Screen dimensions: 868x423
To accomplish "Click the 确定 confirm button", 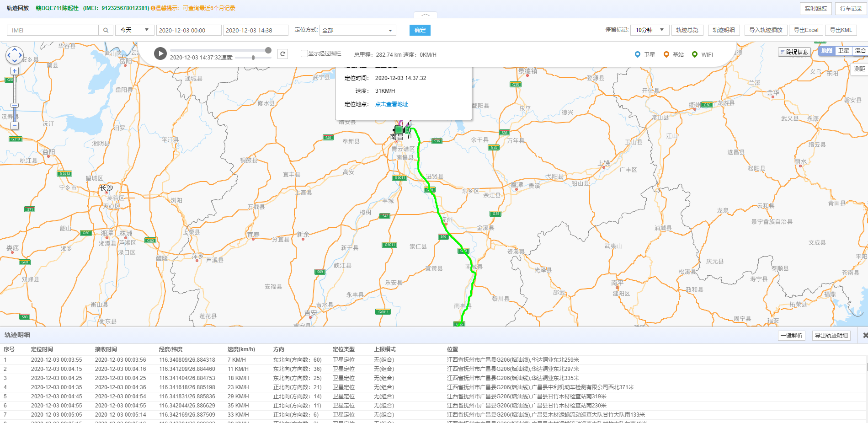I will 420,30.
